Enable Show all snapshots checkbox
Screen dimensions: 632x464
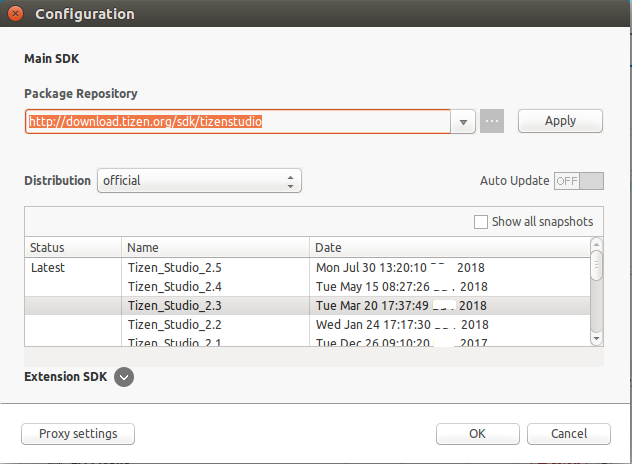pyautogui.click(x=481, y=221)
